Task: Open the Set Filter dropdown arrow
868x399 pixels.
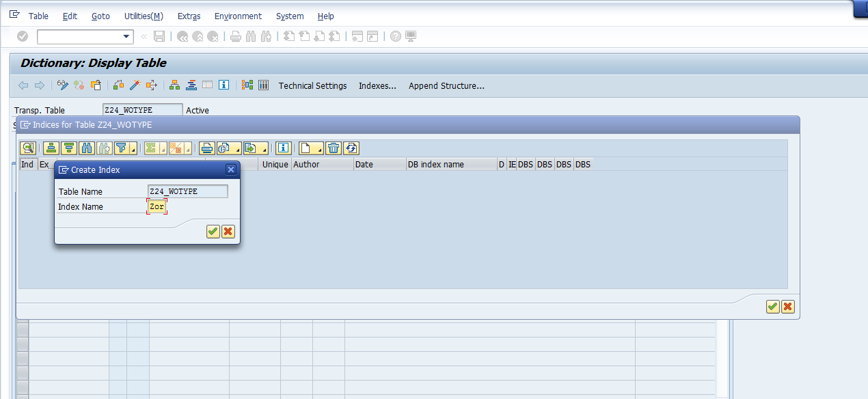Action: tap(133, 149)
